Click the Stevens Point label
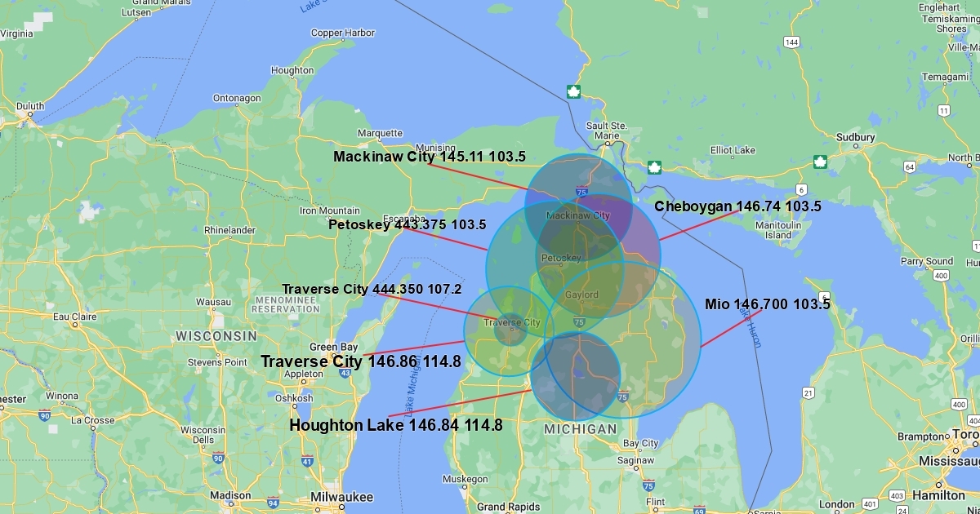The width and height of the screenshot is (980, 514). click(217, 362)
